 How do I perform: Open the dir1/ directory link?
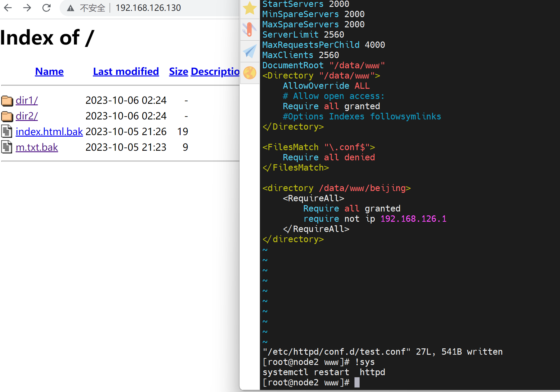[x=27, y=100]
